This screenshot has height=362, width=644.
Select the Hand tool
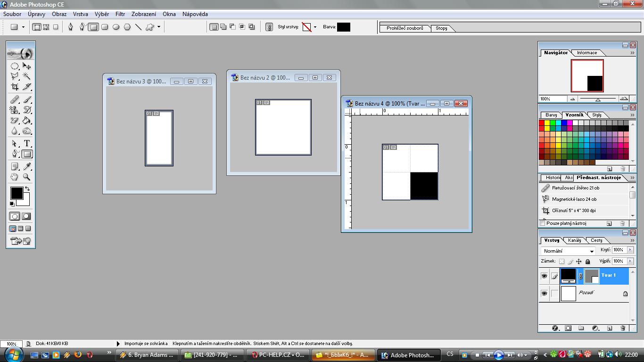coord(15,177)
